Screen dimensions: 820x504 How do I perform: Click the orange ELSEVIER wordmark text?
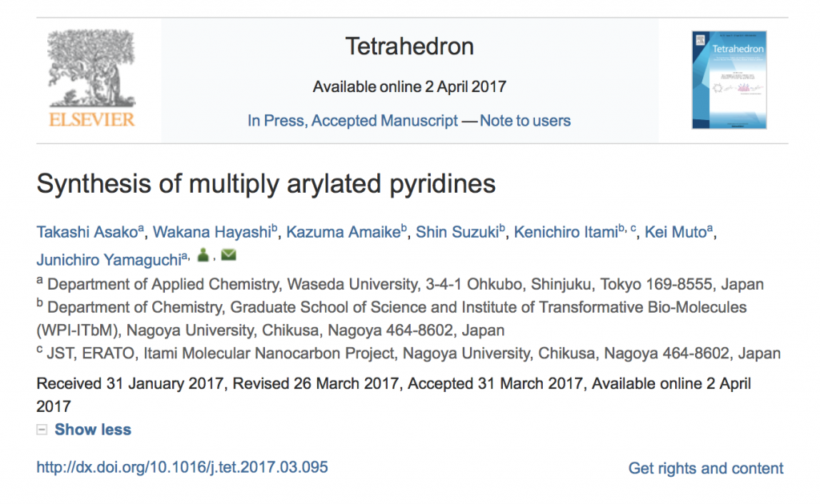click(92, 120)
